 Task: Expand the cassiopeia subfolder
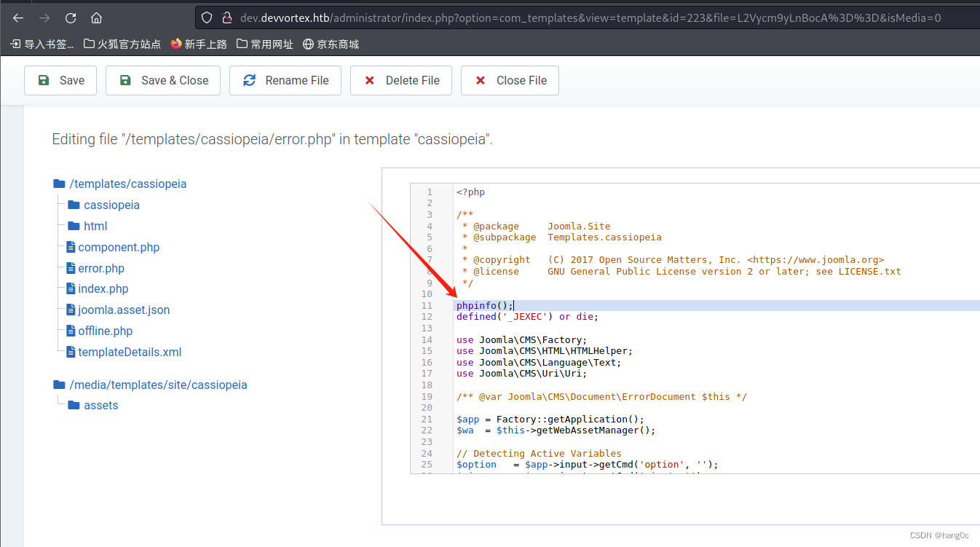(x=103, y=205)
